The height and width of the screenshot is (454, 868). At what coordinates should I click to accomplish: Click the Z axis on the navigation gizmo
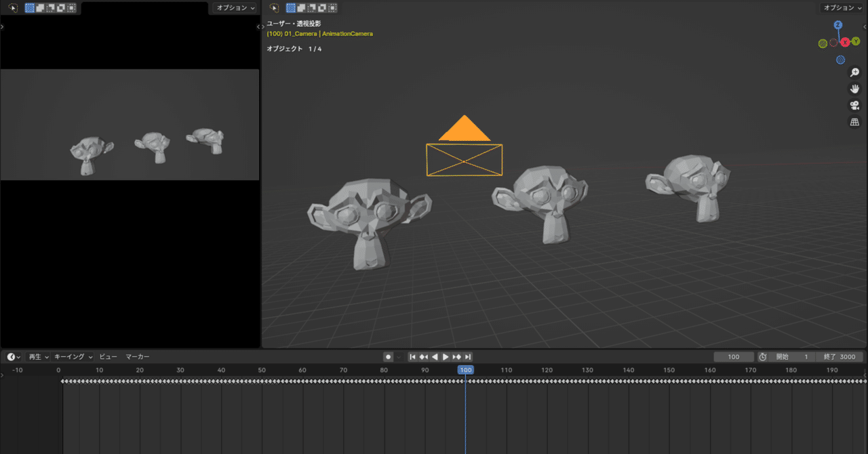pos(837,24)
